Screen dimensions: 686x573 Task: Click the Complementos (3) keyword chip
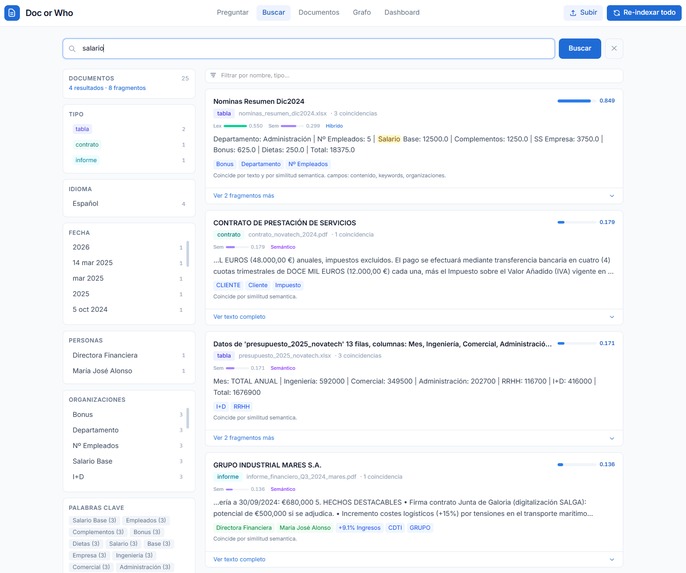(x=98, y=532)
